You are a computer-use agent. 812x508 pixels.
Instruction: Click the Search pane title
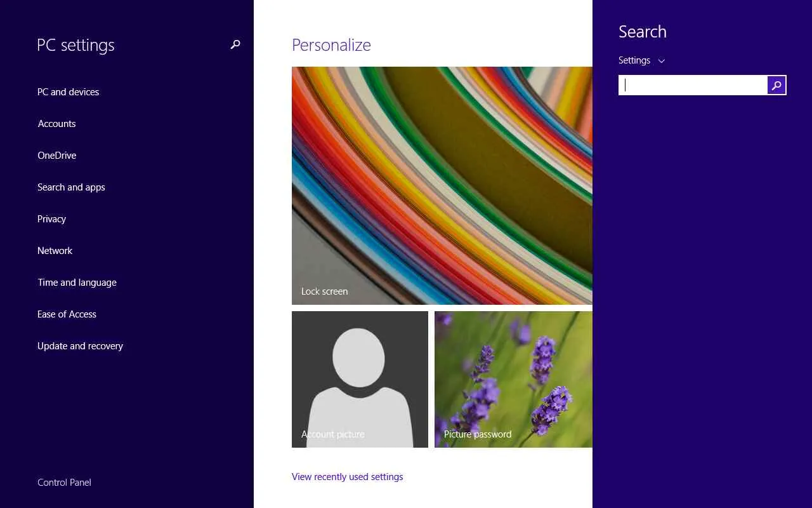click(x=642, y=32)
